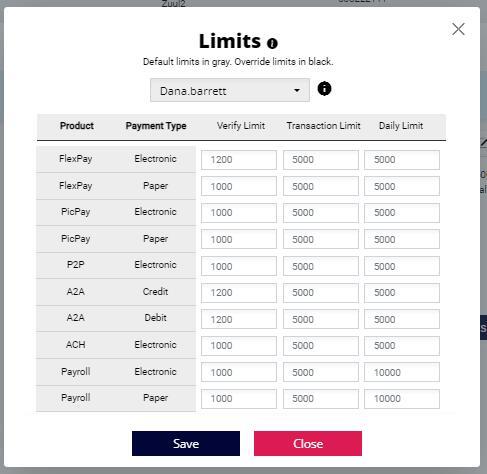487x474 pixels.
Task: Select FlexPay Paper transaction limit field
Action: point(321,186)
